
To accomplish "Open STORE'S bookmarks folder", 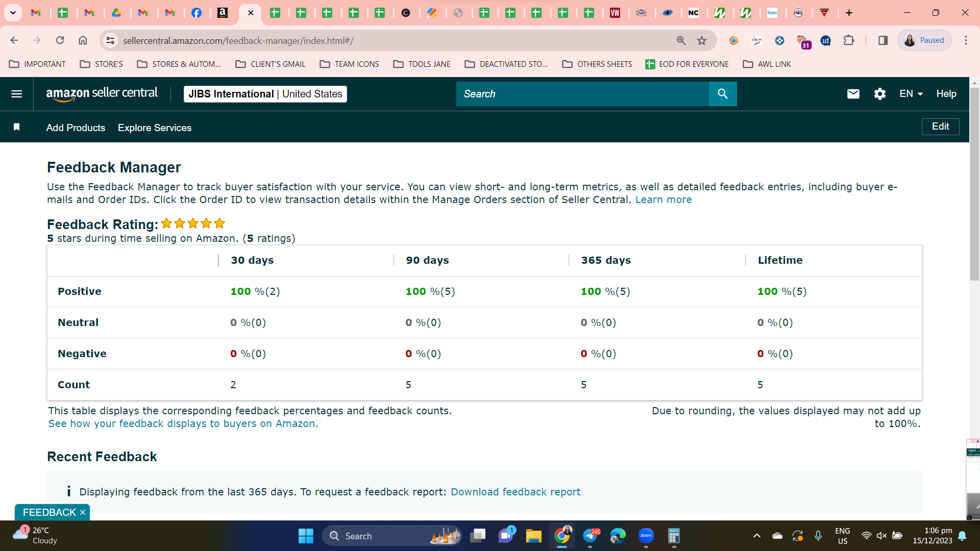I will [x=102, y=64].
